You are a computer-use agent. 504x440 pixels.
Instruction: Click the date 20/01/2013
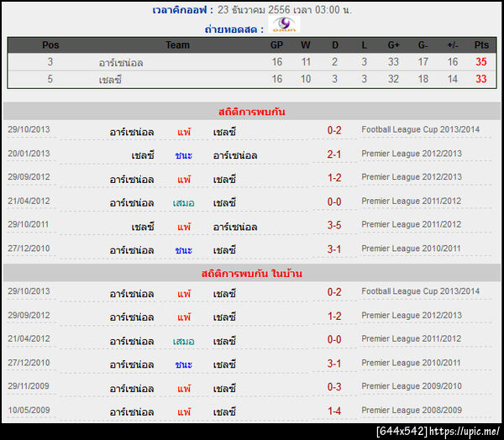coord(29,154)
